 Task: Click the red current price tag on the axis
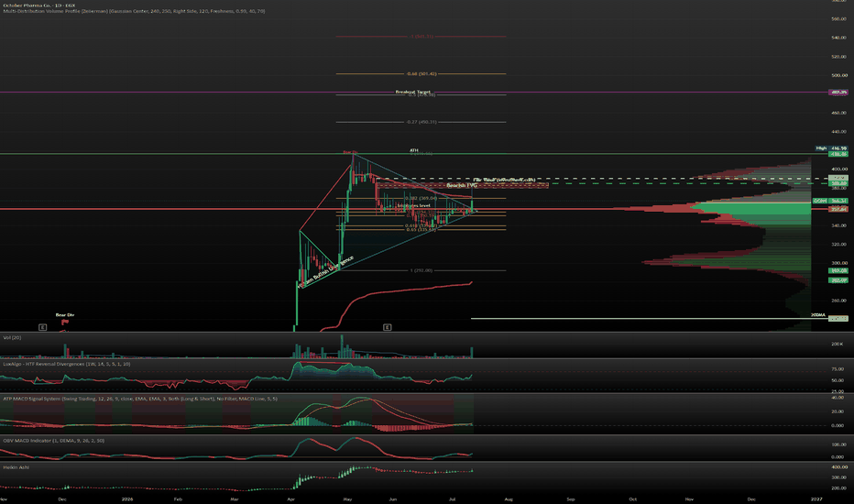coord(838,209)
